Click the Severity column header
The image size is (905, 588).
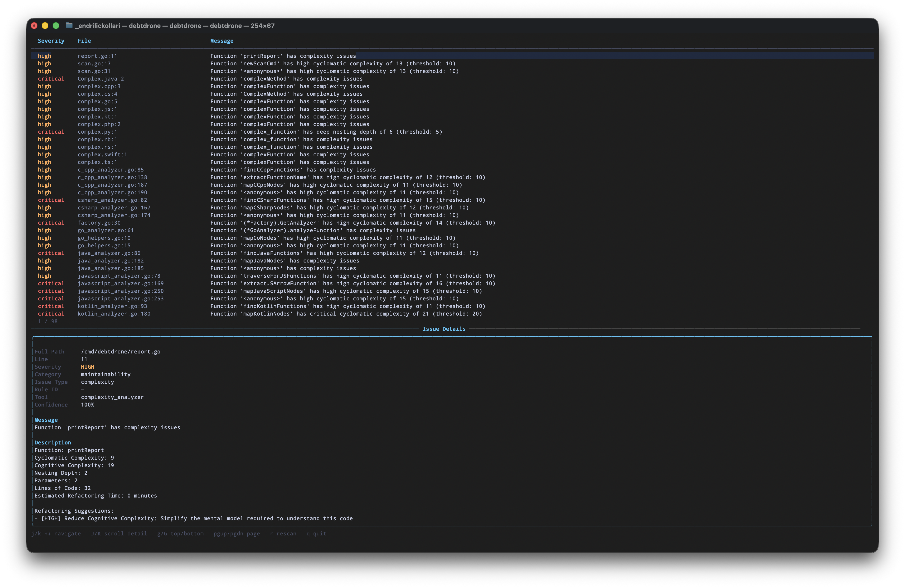(x=51, y=41)
